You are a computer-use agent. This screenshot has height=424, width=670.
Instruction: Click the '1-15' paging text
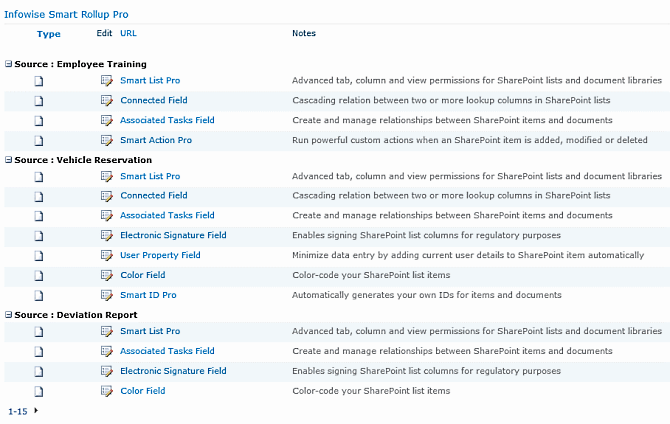18,412
